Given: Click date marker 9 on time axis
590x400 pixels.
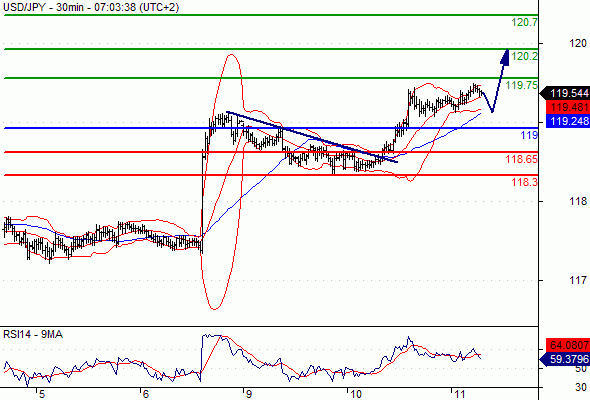Looking at the screenshot, I should (x=248, y=394).
